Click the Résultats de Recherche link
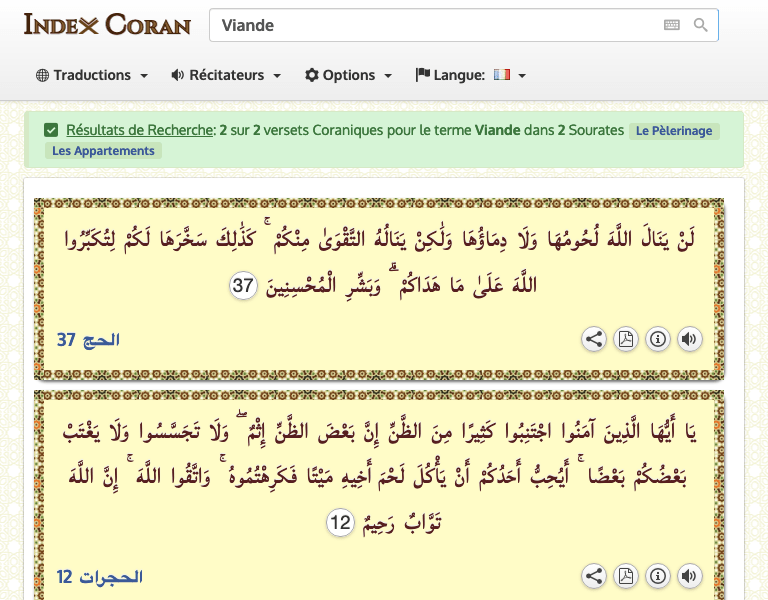This screenshot has height=600, width=768. point(139,130)
